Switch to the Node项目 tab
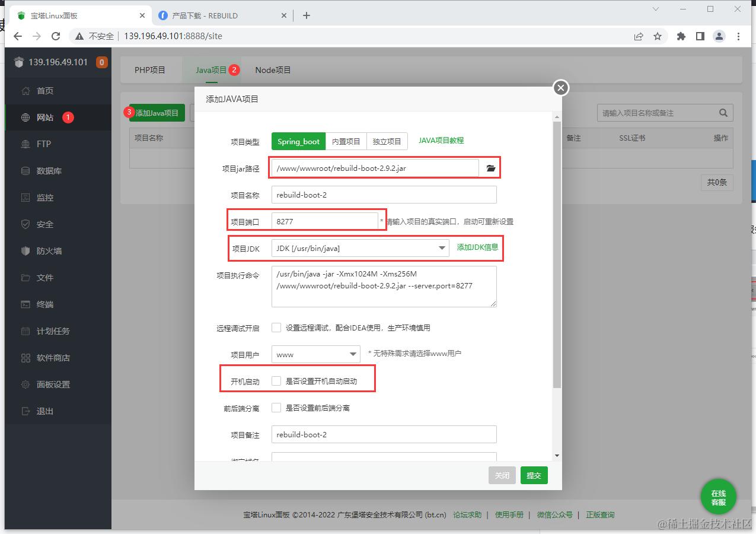Screen dimensions: 756x534 pos(272,69)
